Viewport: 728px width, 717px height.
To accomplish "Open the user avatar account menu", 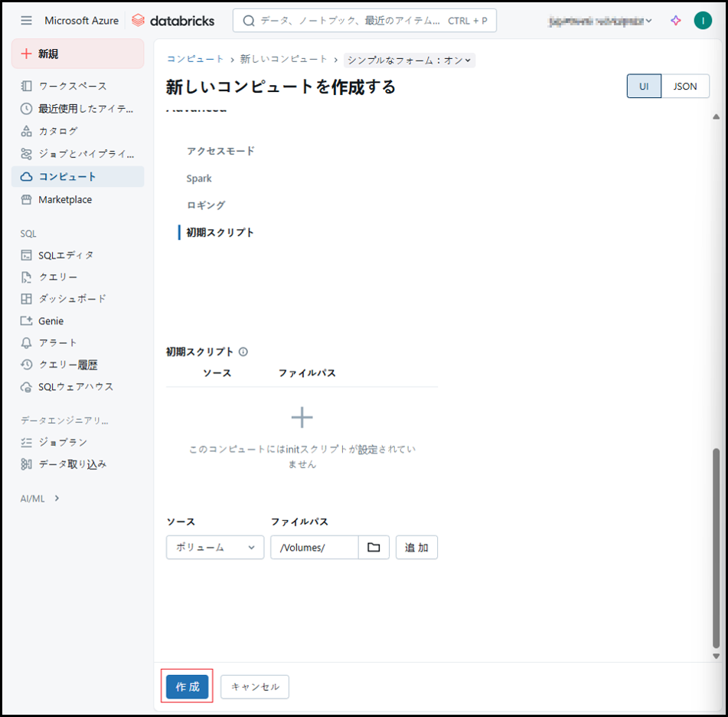I will pyautogui.click(x=703, y=21).
